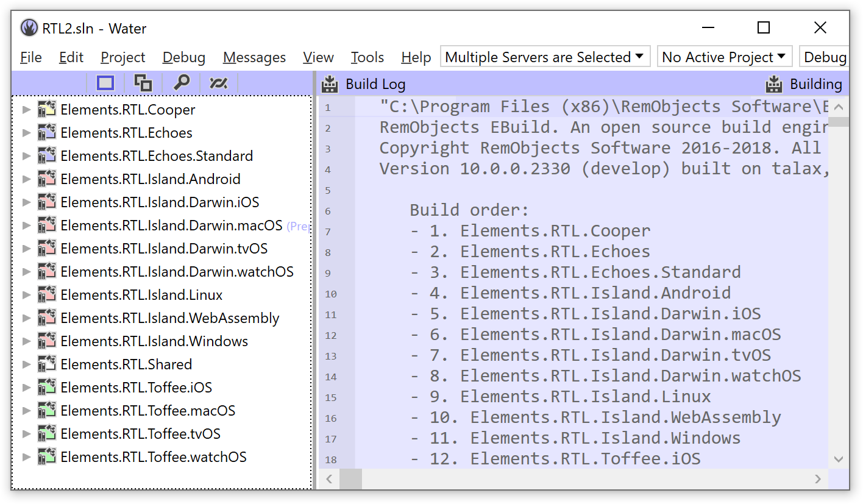
Task: Click the square view icon in the sidebar toolbar
Action: [x=105, y=83]
